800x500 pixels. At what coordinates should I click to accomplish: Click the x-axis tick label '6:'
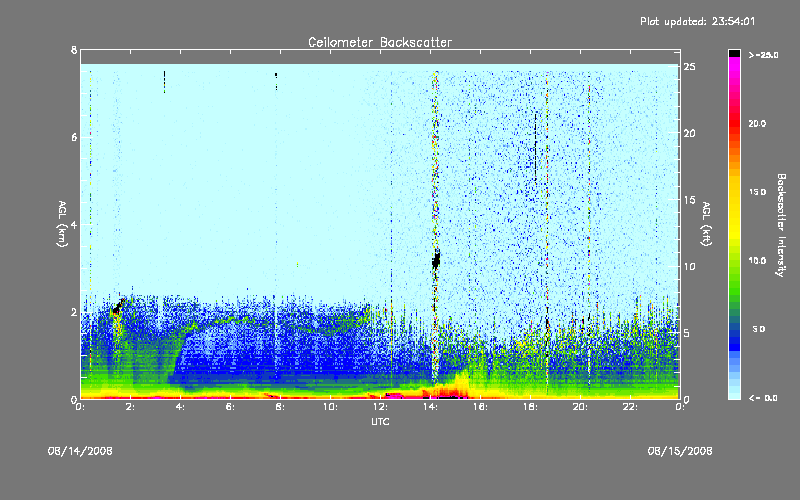point(231,407)
